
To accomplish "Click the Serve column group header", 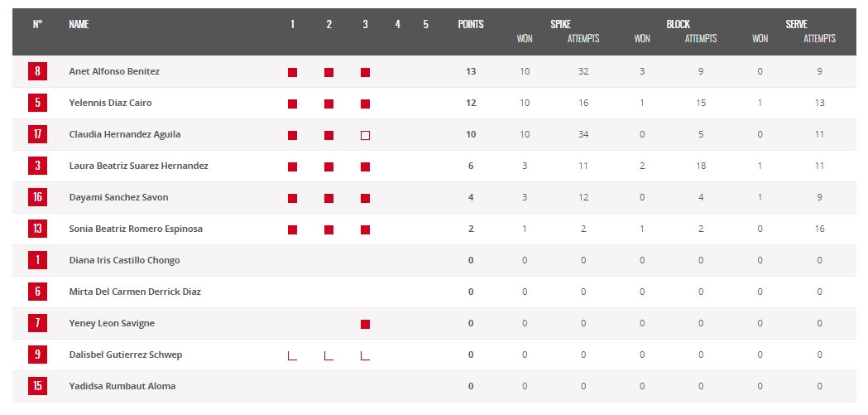I will pos(797,25).
